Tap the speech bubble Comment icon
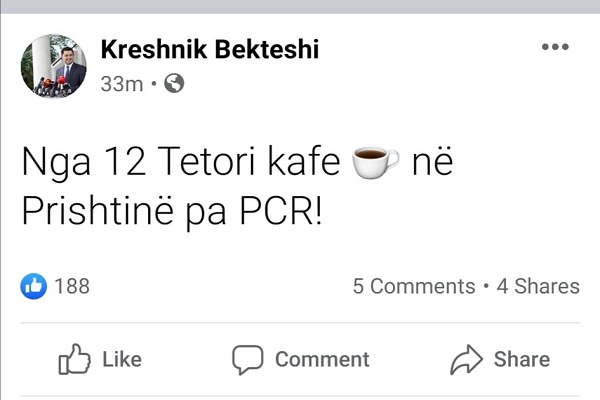Image resolution: width=600 pixels, height=400 pixels. pyautogui.click(x=248, y=359)
